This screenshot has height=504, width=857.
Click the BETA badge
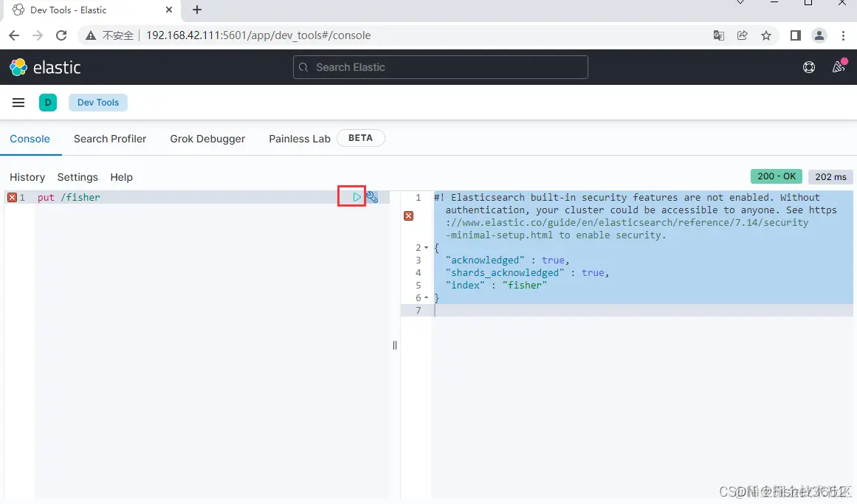(361, 138)
